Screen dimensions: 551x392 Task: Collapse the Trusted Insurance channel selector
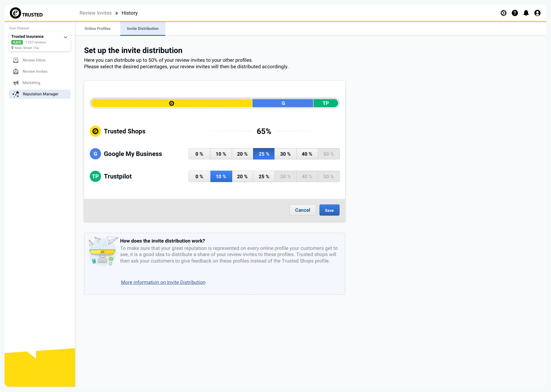65,37
